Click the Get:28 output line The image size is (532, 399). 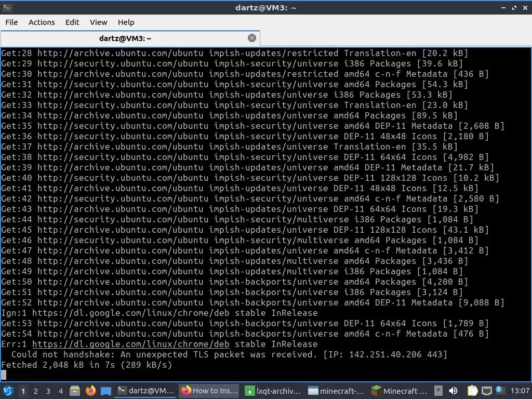pos(234,54)
